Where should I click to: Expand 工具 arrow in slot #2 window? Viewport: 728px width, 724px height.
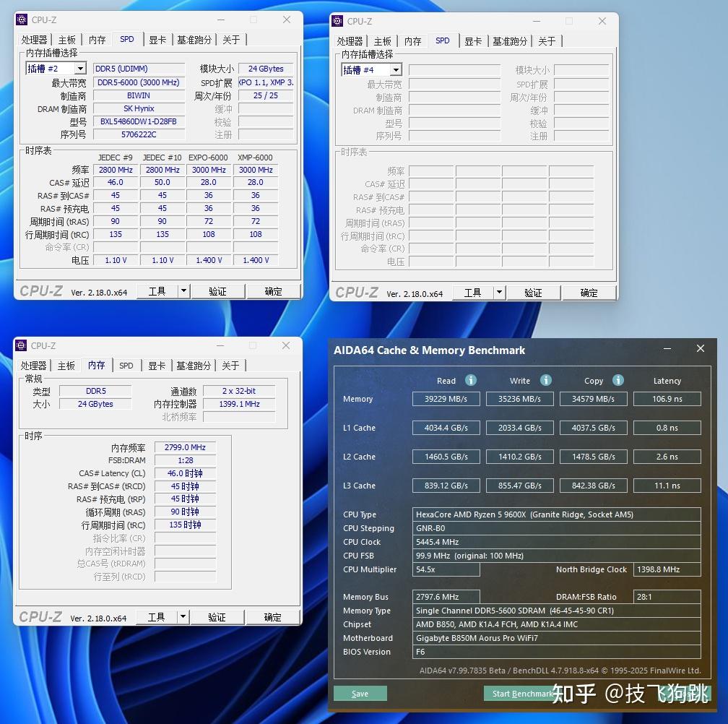pyautogui.click(x=184, y=291)
